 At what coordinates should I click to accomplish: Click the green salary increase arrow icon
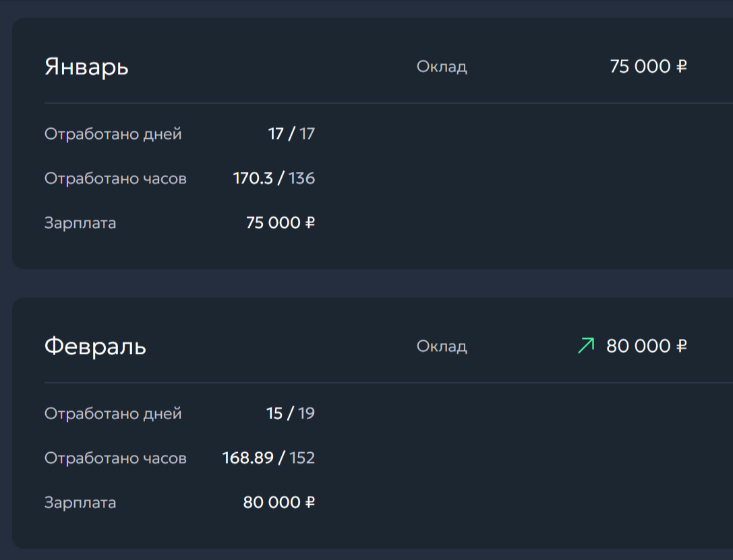pyautogui.click(x=586, y=346)
